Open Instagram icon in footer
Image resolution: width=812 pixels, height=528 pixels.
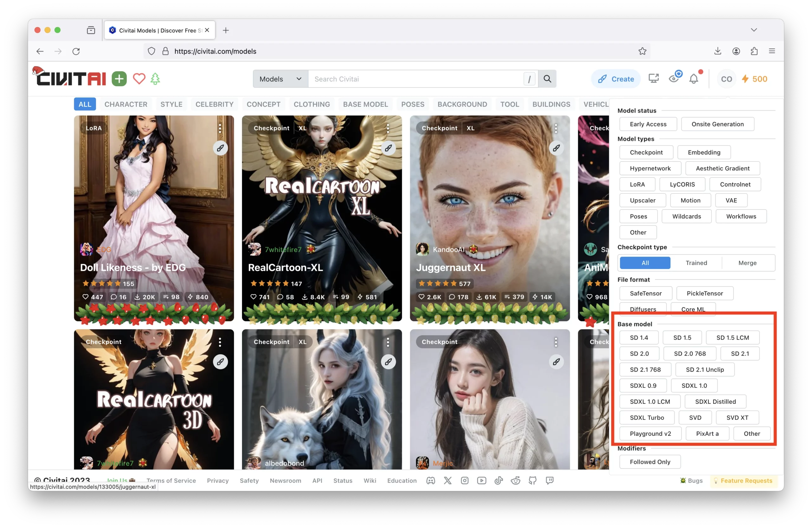(x=465, y=480)
